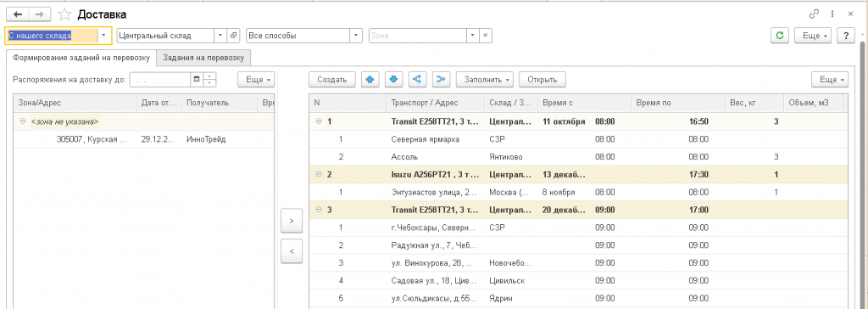Image resolution: width=868 pixels, height=309 pixels.
Task: Collapse task 3 Transit E258TT21 row
Action: coord(319,211)
